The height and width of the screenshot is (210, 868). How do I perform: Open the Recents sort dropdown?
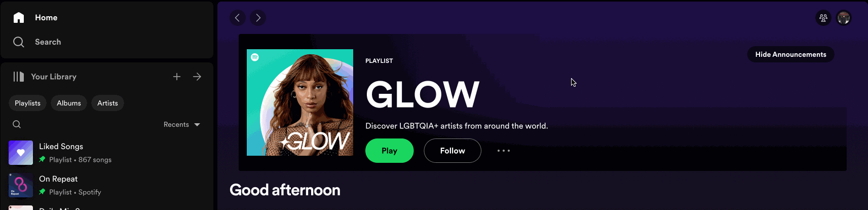click(182, 124)
